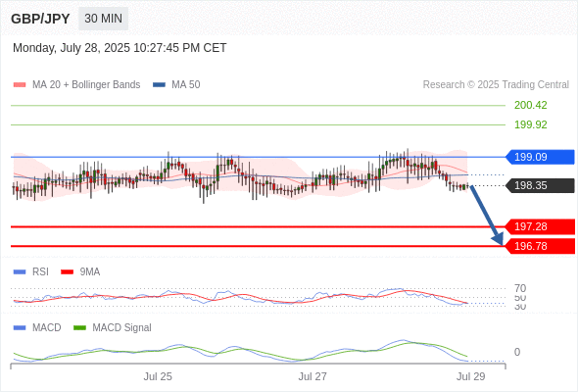
Task: Click the GBP/JPY pair title
Action: [x=40, y=19]
